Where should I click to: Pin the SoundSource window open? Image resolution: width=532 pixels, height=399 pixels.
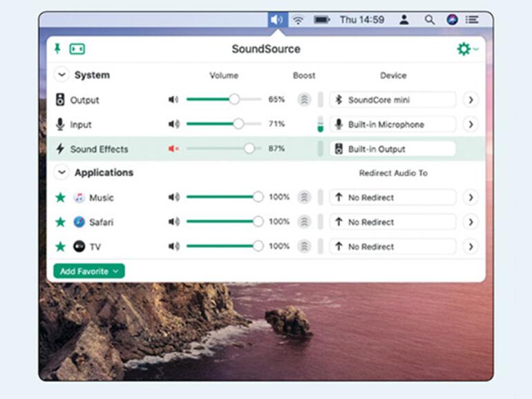[x=57, y=49]
